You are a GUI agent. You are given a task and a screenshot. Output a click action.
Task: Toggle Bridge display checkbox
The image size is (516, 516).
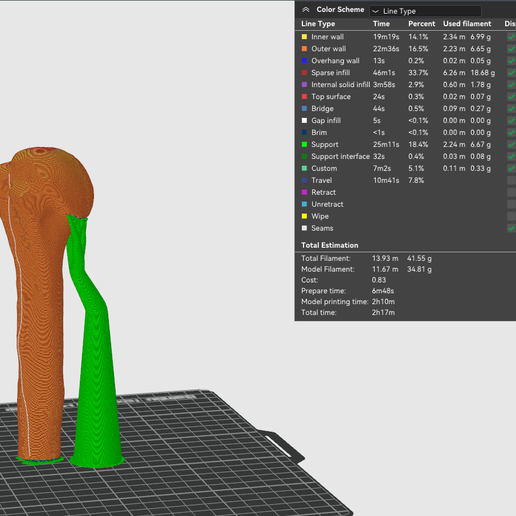coord(511,109)
